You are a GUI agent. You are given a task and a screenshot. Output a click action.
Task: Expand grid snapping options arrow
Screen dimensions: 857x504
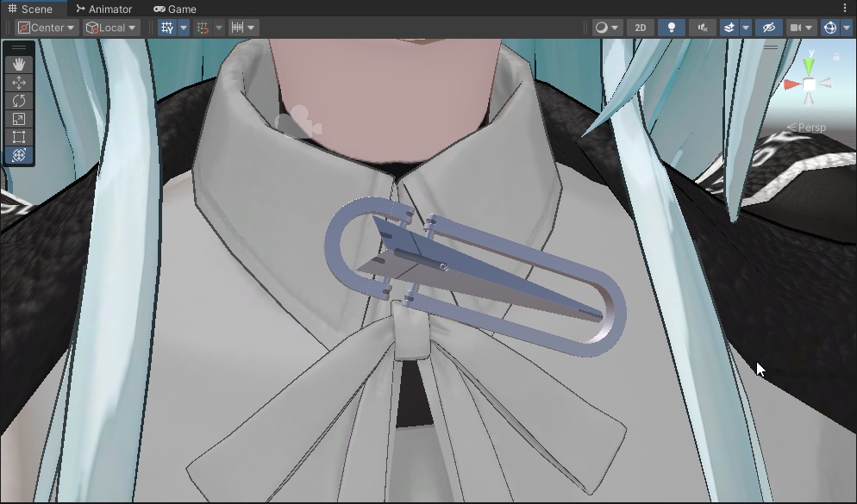click(219, 28)
